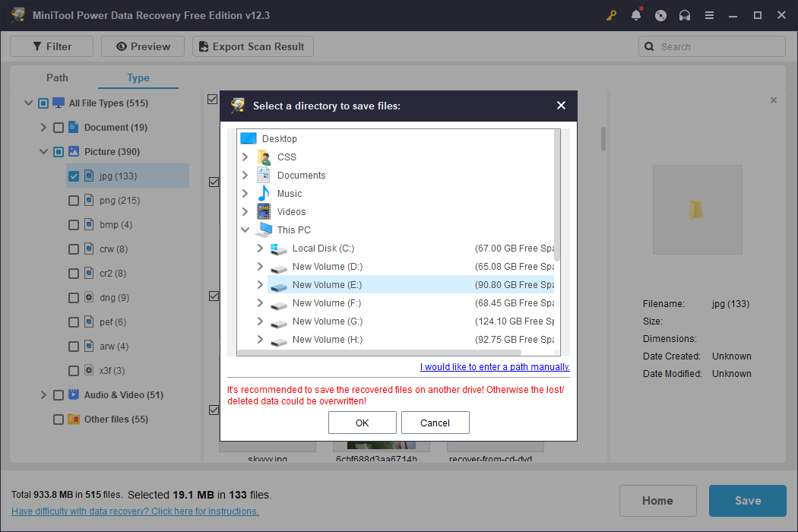798x532 pixels.
Task: Check the cr2 (8) checkbox
Action: click(x=74, y=274)
